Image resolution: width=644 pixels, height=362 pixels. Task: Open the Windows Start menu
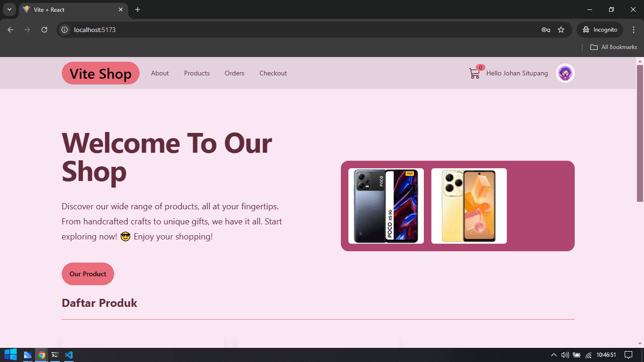[10, 354]
